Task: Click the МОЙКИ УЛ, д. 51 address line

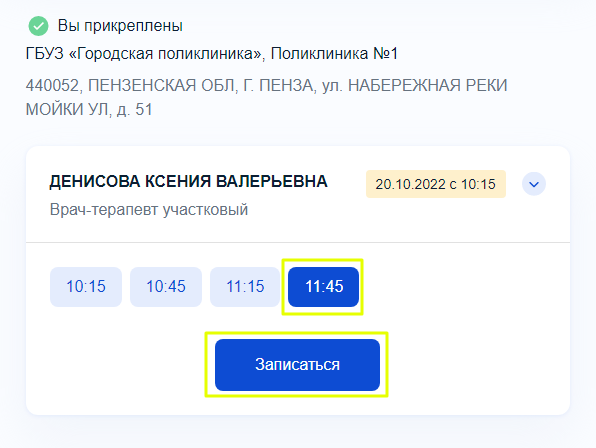Action: [x=89, y=109]
